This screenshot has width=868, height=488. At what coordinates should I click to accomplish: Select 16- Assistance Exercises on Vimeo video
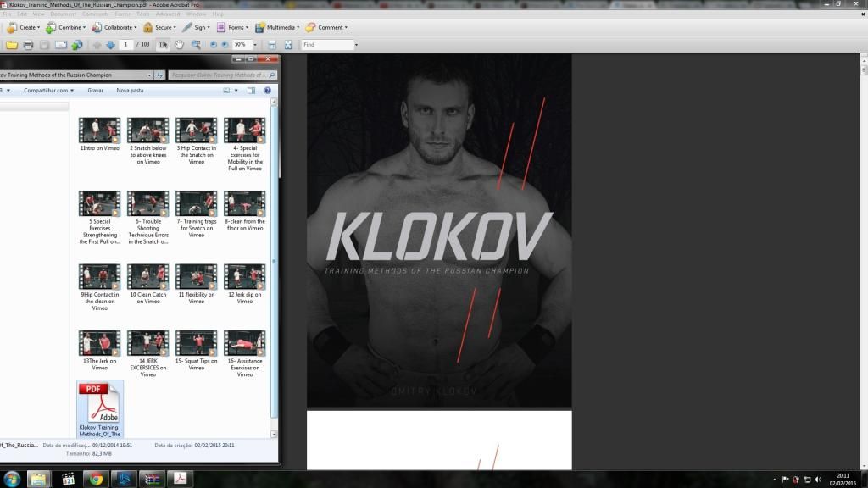pos(245,353)
